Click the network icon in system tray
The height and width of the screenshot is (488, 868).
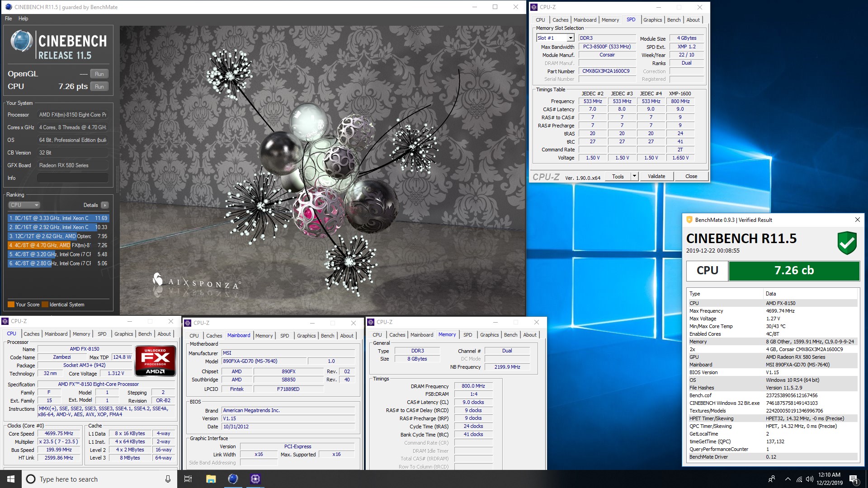[x=799, y=479]
